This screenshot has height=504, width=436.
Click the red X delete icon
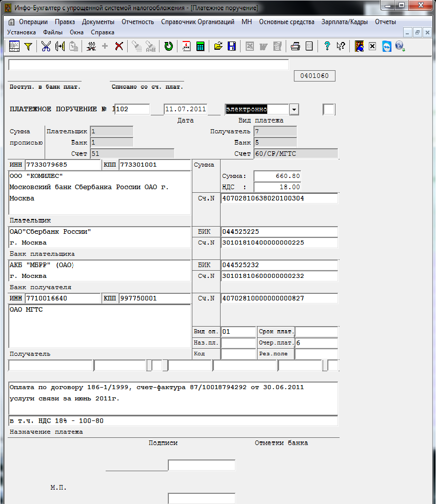[119, 47]
